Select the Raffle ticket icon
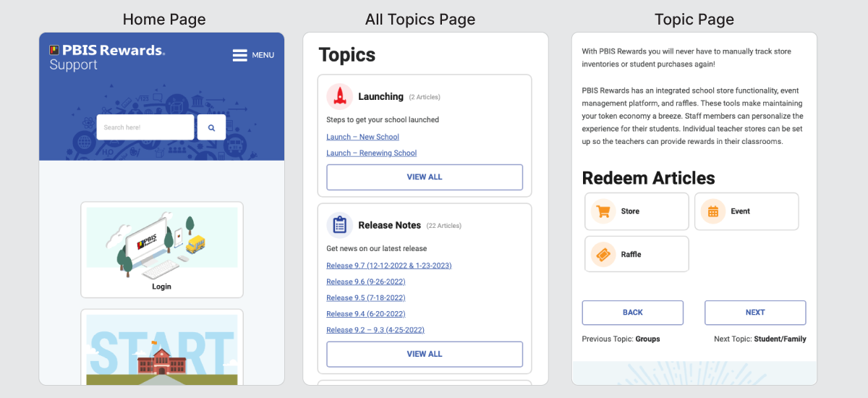Screen dimensions: 868x398 [x=603, y=255]
